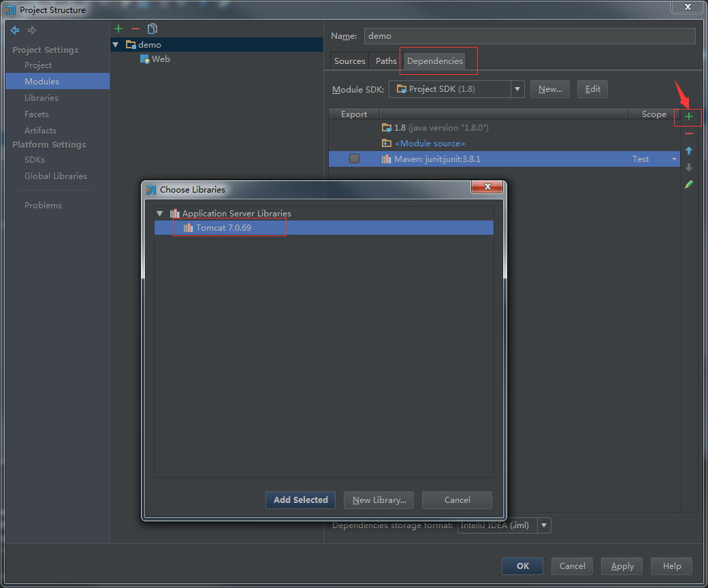
Task: Open Artifacts settings
Action: coord(40,131)
